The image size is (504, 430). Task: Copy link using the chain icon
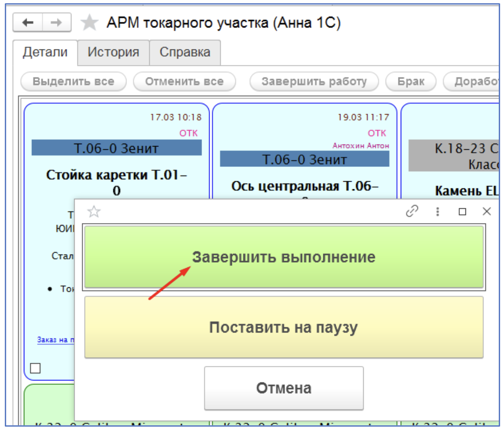(412, 211)
